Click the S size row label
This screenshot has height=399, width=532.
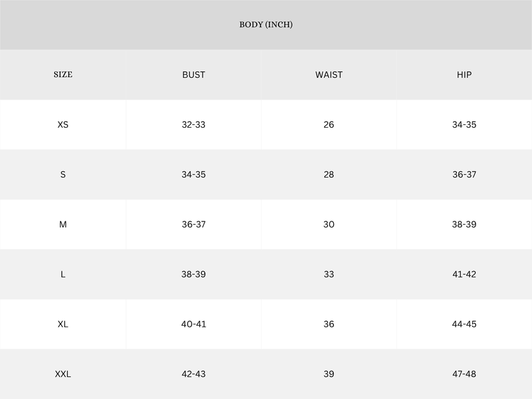63,174
